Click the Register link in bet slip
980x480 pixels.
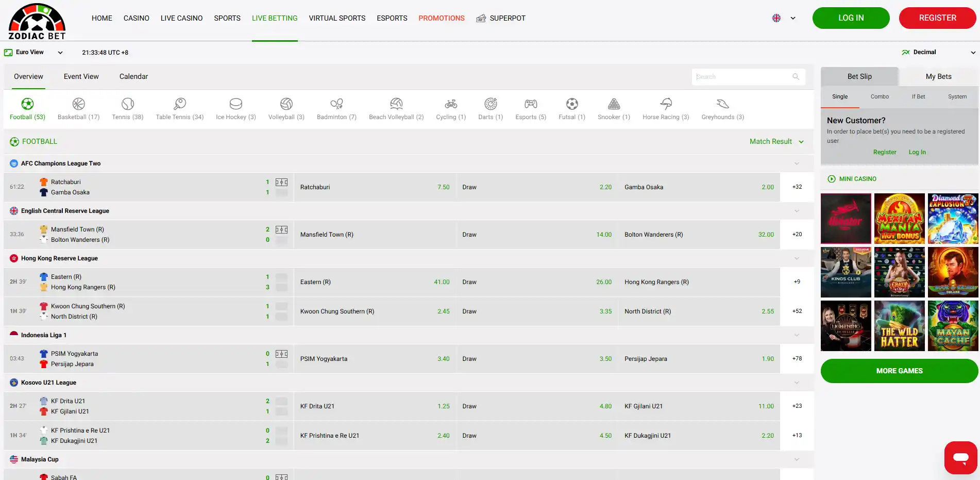click(x=885, y=153)
